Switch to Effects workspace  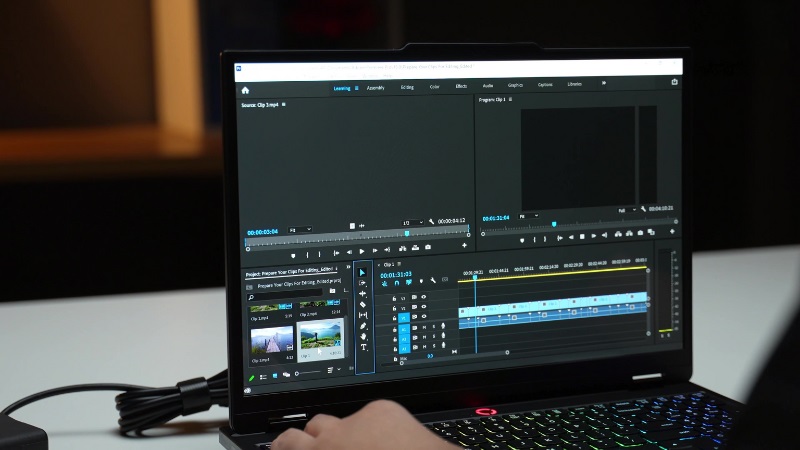[x=461, y=86]
